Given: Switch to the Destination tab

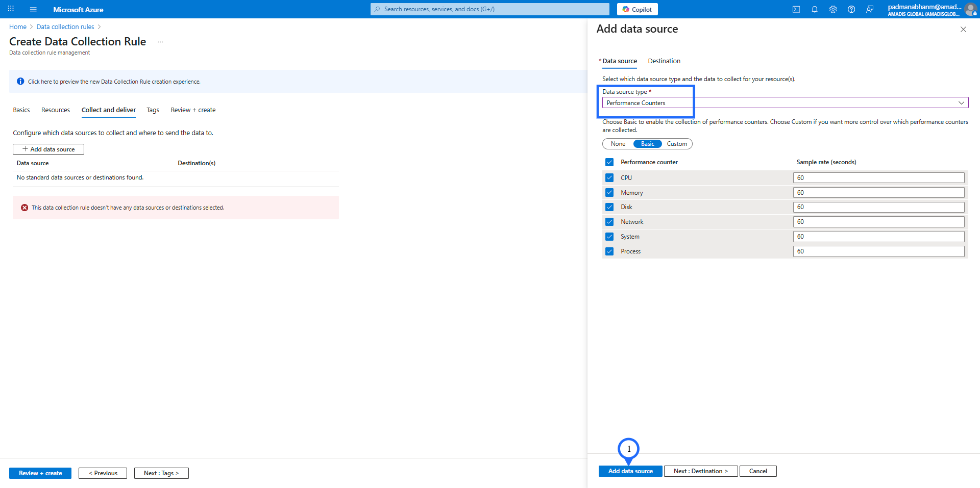Looking at the screenshot, I should (x=664, y=61).
